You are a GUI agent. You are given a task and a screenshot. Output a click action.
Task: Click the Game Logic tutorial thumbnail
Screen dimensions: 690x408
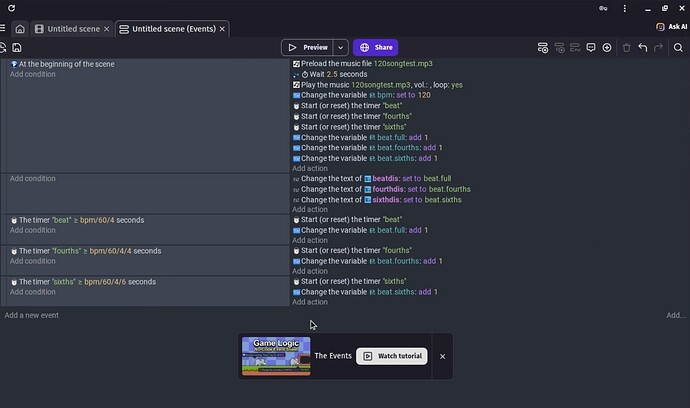pyautogui.click(x=276, y=356)
